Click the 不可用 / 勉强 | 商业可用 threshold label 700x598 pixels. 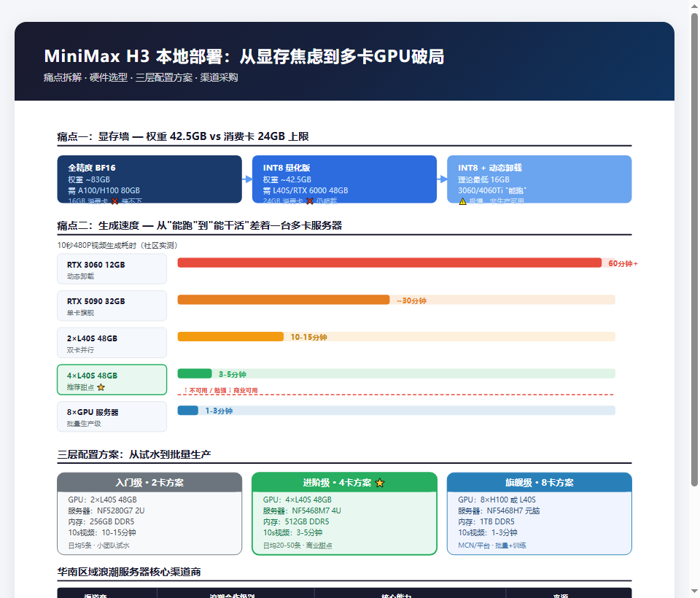[x=220, y=390]
